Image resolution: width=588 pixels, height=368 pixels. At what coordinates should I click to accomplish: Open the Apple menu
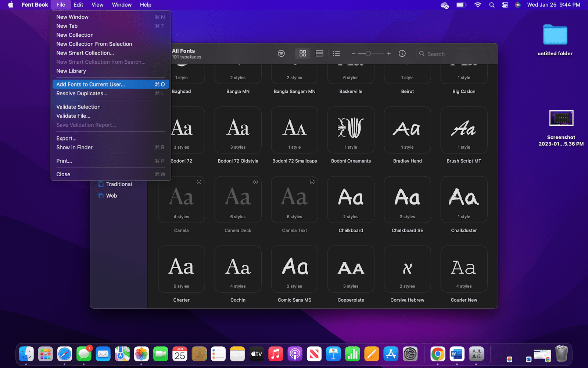pos(11,5)
